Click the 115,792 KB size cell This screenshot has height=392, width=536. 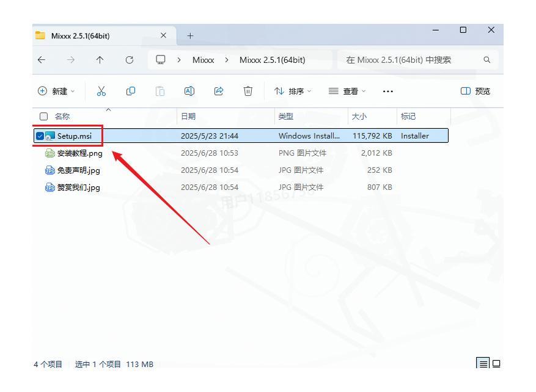(372, 136)
